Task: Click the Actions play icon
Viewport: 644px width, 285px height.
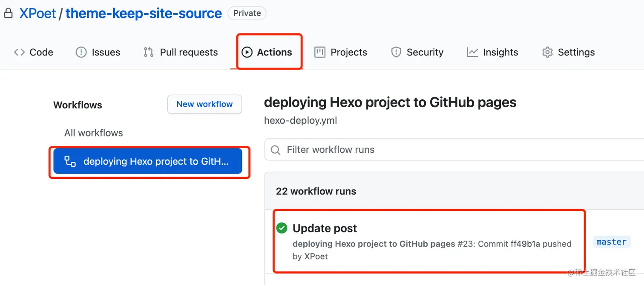Action: click(x=246, y=52)
